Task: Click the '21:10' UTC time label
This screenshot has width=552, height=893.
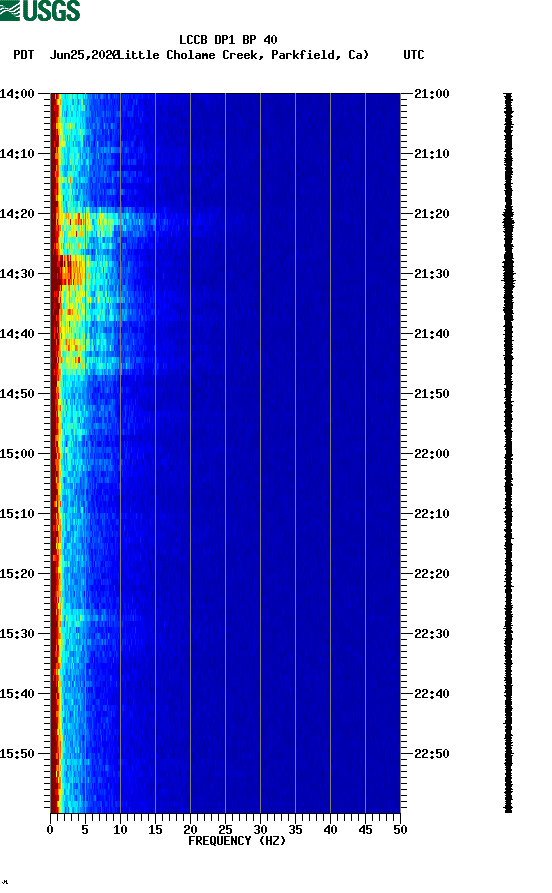Action: (x=432, y=153)
